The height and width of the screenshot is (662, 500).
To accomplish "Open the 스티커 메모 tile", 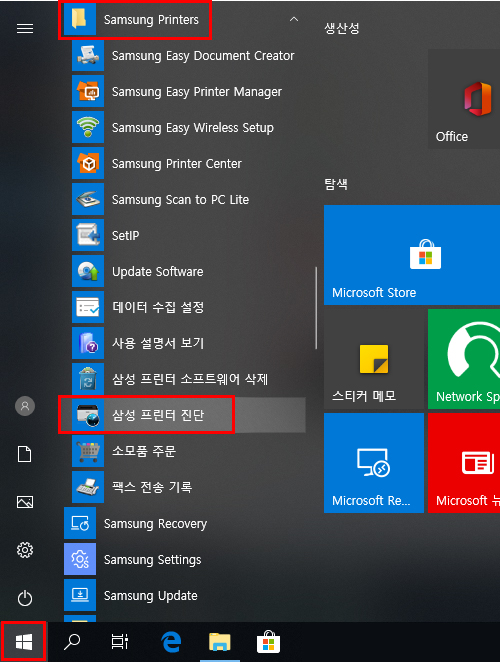I will [374, 359].
